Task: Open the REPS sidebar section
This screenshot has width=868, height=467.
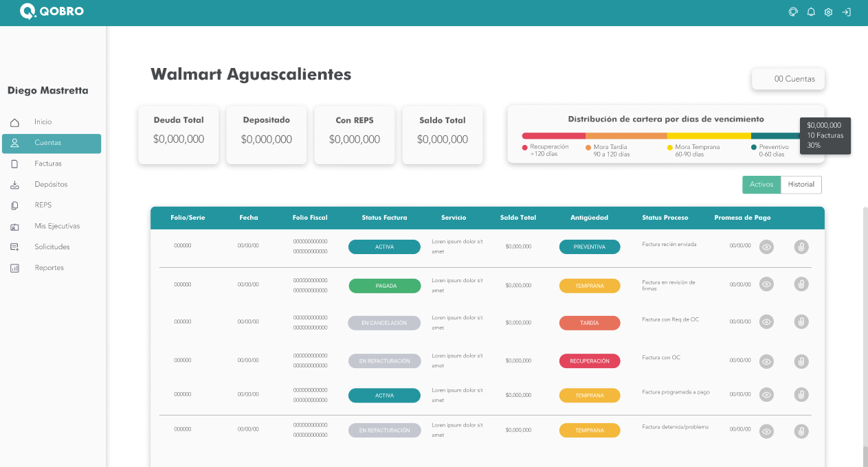Action: coord(43,205)
